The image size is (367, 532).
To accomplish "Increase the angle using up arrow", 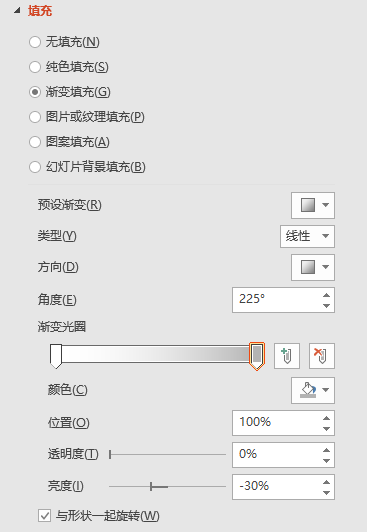I will coord(326,295).
